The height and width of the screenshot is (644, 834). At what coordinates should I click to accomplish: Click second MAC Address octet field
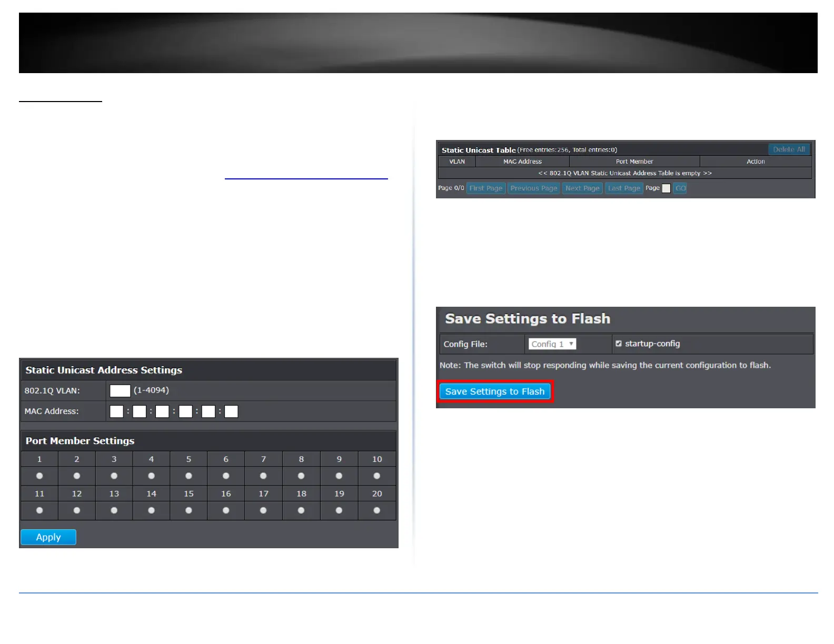[x=140, y=411]
